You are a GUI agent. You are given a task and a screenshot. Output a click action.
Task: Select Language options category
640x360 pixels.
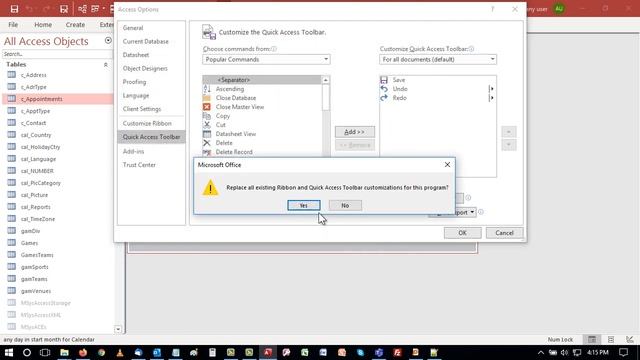[x=136, y=95]
